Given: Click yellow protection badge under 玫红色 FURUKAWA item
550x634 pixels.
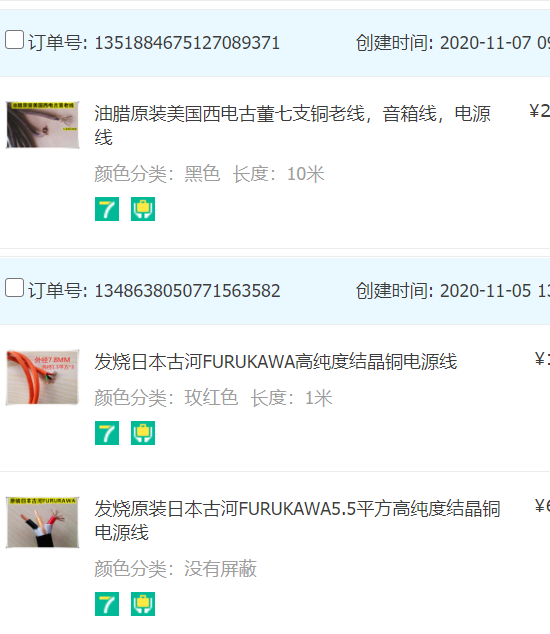Looking at the screenshot, I should pyautogui.click(x=143, y=433).
